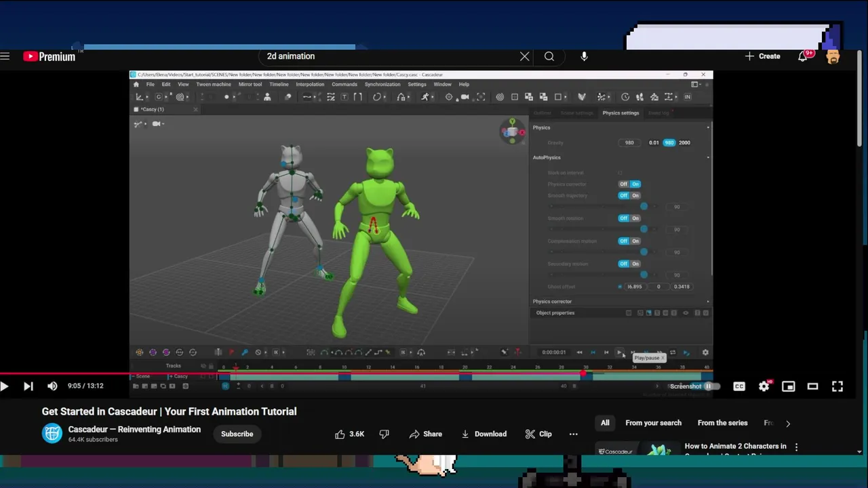
Task: Click the spiral tool icon in toolbar
Action: point(180,97)
